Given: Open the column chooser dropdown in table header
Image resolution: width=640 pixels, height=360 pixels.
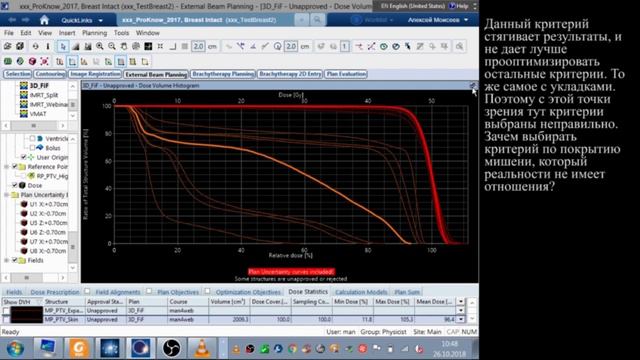Looking at the screenshot, I should tap(461, 302).
